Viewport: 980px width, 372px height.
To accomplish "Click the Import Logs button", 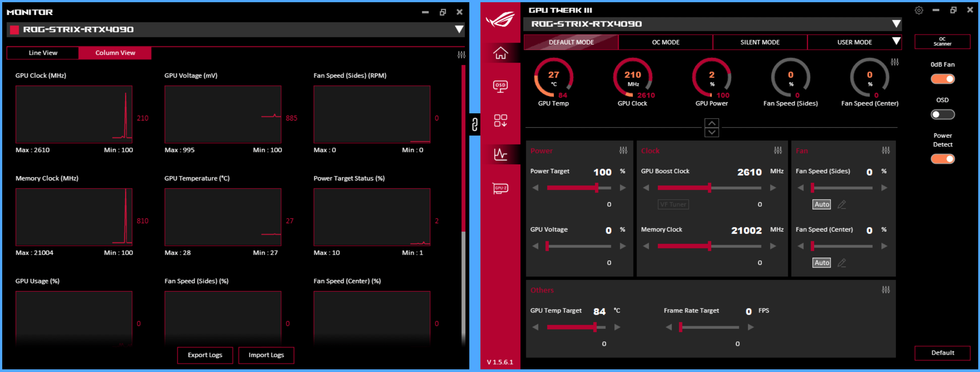I will 266,355.
